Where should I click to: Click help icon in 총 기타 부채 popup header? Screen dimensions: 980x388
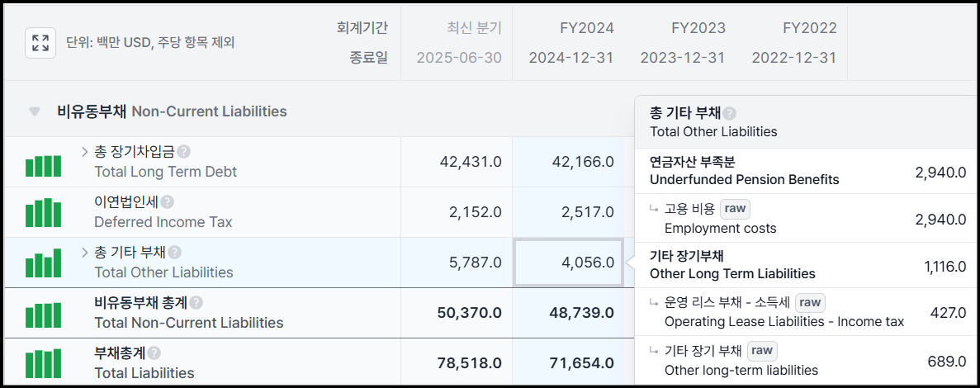(729, 115)
